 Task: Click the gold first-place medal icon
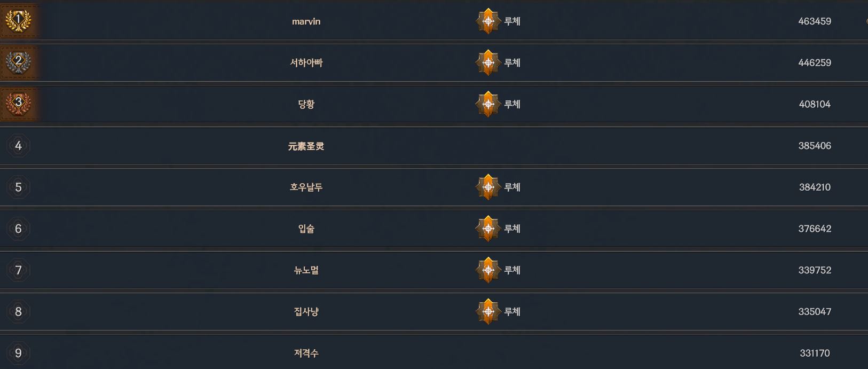(18, 21)
